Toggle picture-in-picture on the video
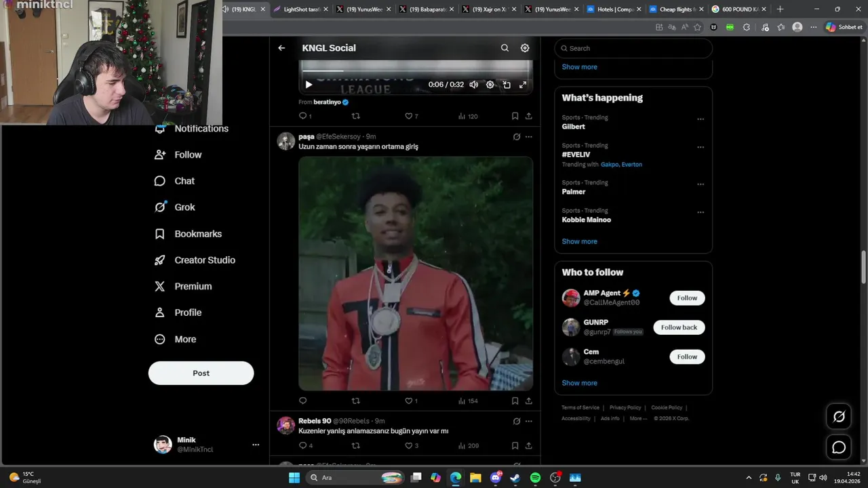Image resolution: width=868 pixels, height=488 pixels. (507, 85)
